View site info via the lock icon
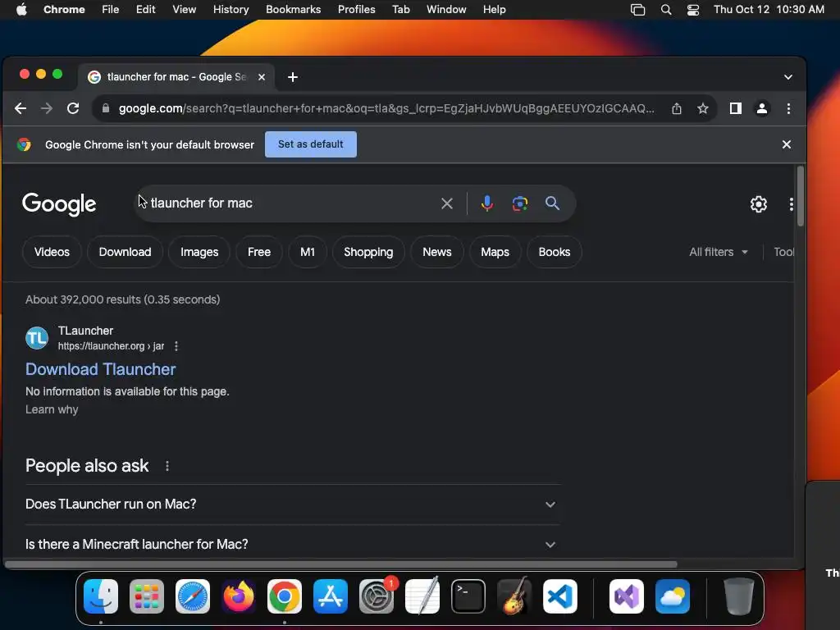Viewport: 840px width, 630px height. [106, 109]
